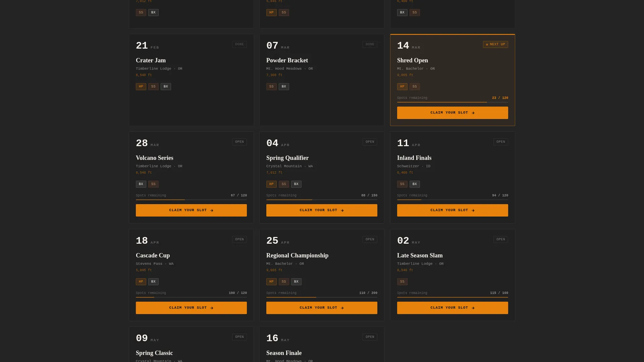Click the 'Schweitzer · ID' location text

[414, 166]
